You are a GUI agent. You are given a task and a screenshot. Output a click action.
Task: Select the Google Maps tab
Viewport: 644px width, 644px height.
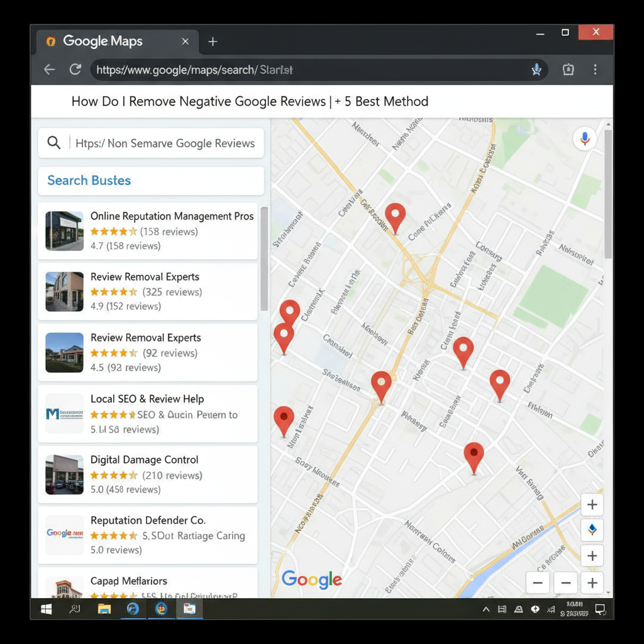118,42
